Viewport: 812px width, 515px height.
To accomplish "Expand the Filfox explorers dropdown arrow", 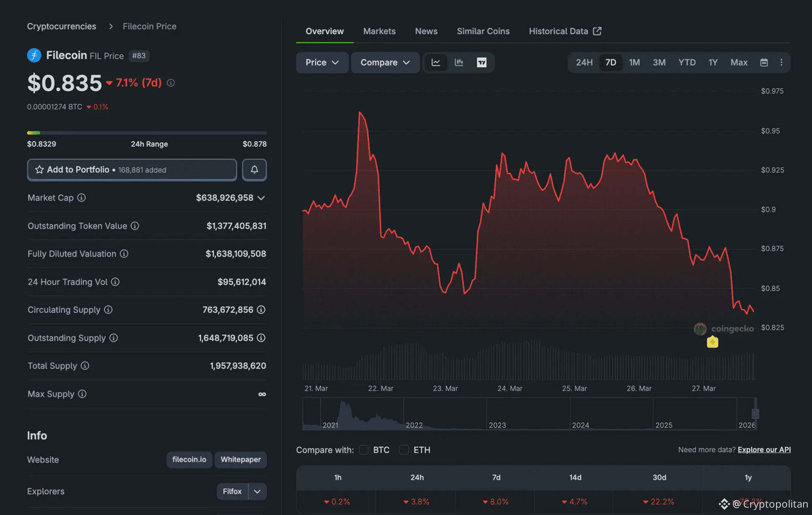I will (257, 491).
